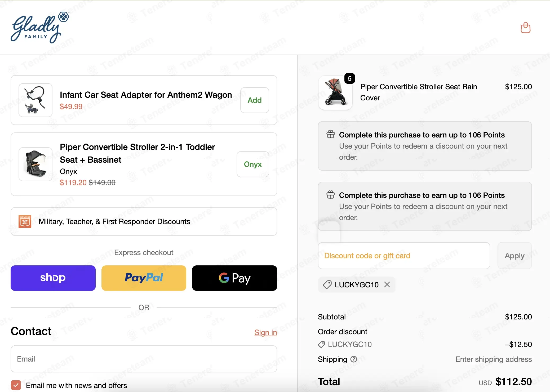Click the Infant Car Seat Adapter title
The height and width of the screenshot is (392, 550).
coord(146,95)
